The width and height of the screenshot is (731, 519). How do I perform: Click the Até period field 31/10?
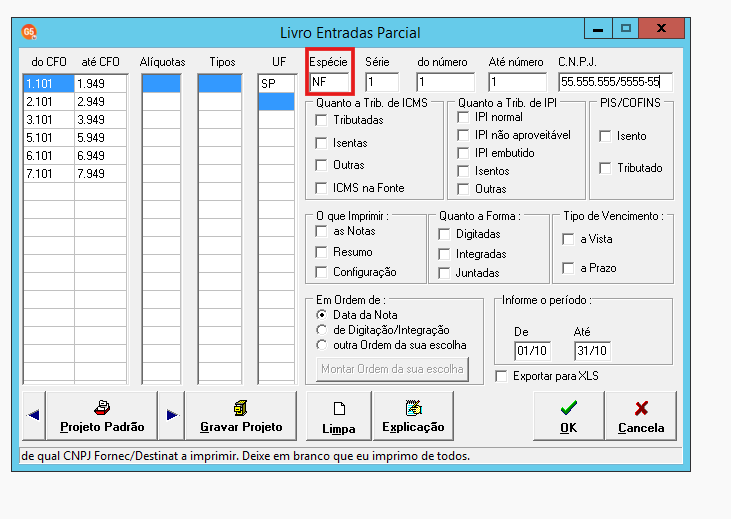click(x=593, y=351)
